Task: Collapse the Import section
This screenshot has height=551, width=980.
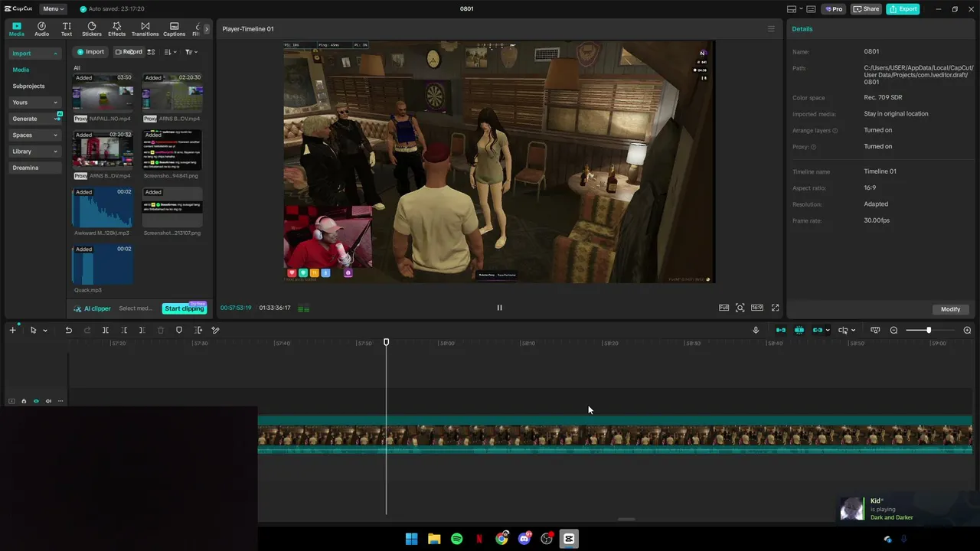Action: tap(34, 54)
